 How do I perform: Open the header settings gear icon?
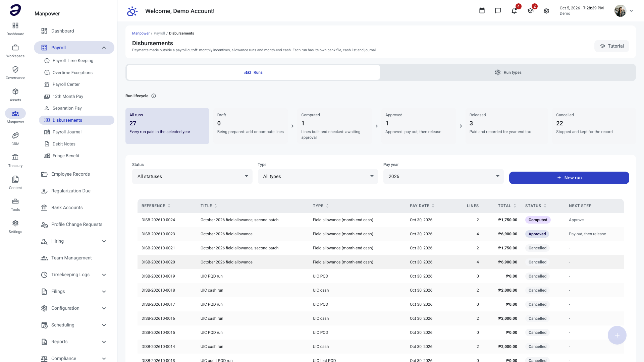pos(546,11)
